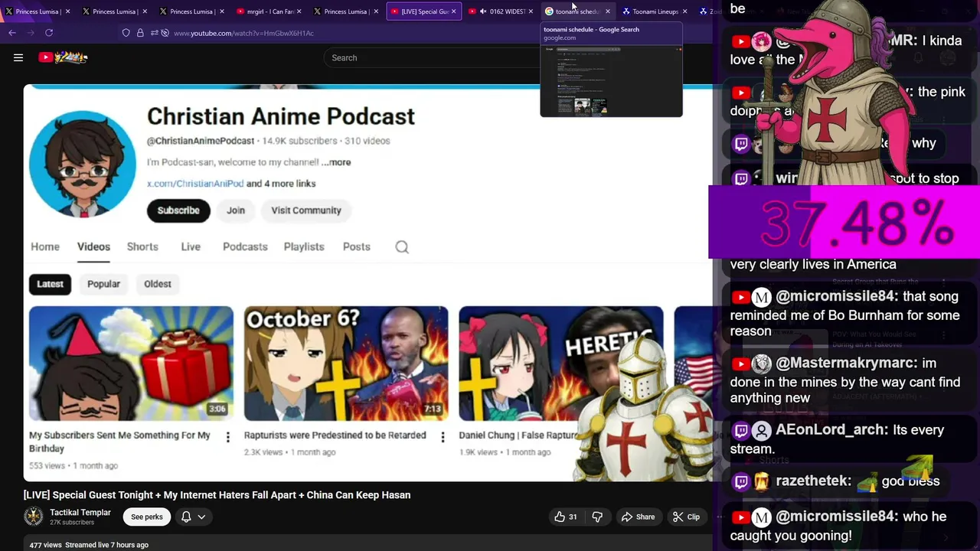Screen dimensions: 980x551
Task: Click the See perks button
Action: [x=147, y=517]
